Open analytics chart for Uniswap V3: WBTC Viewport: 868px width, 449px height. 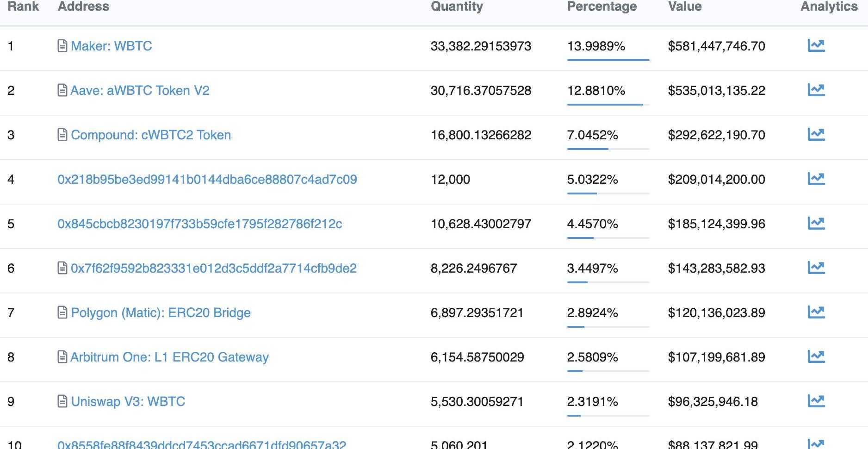click(x=816, y=401)
